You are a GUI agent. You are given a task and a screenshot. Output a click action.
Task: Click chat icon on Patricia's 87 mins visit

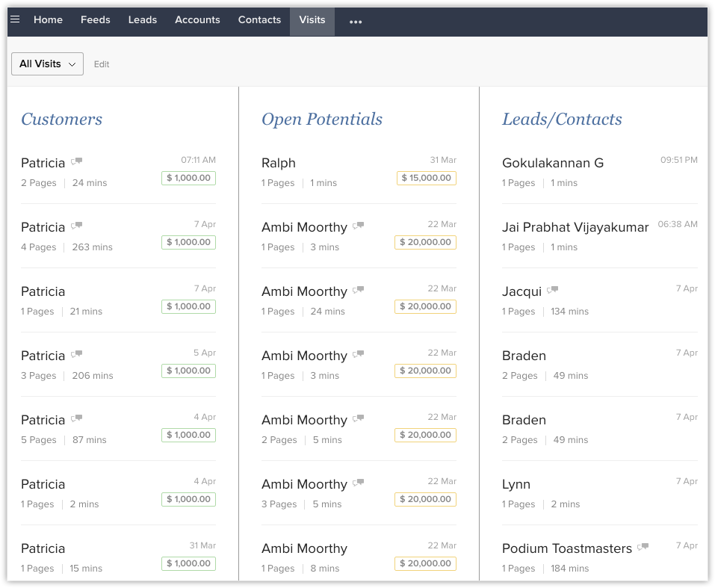pos(76,418)
